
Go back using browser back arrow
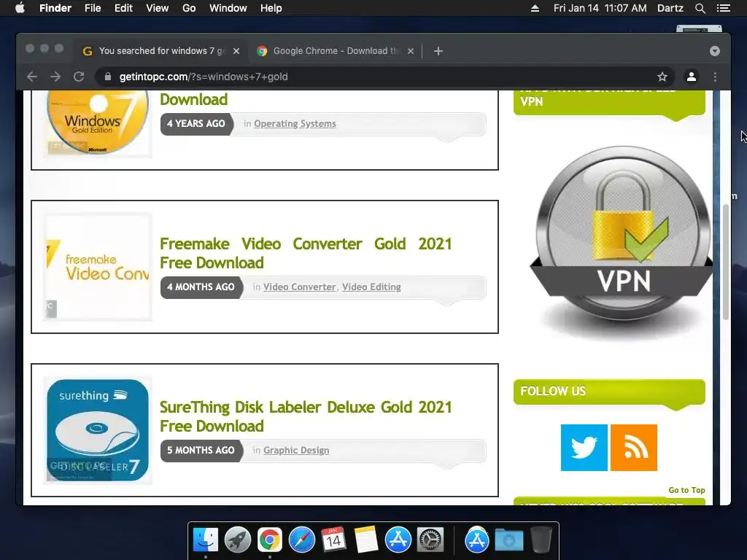click(32, 77)
